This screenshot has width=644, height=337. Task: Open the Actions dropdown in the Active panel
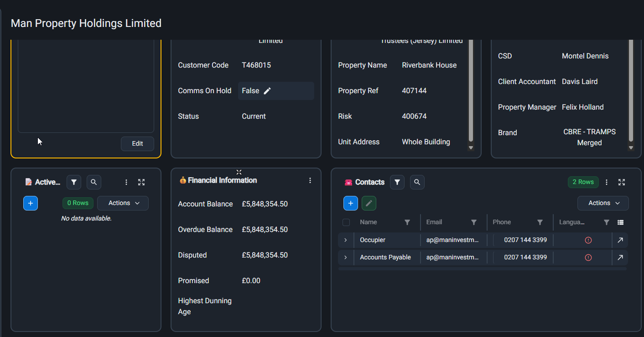click(123, 203)
